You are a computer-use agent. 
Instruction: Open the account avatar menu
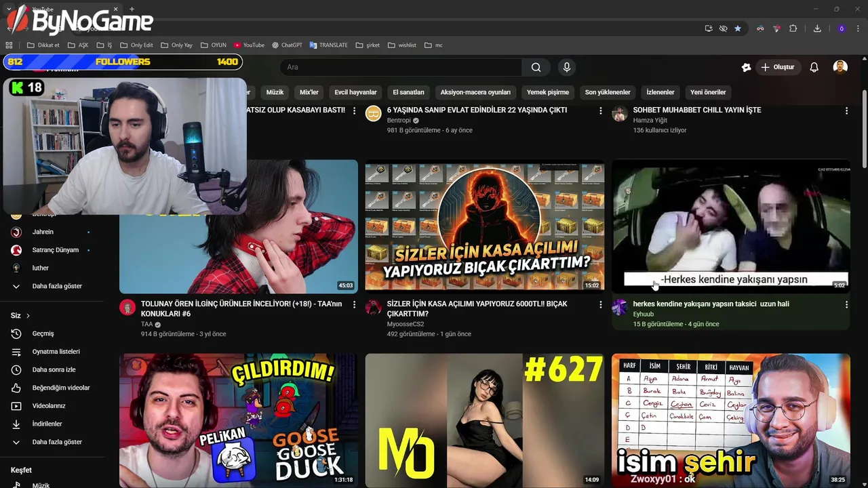pos(840,67)
